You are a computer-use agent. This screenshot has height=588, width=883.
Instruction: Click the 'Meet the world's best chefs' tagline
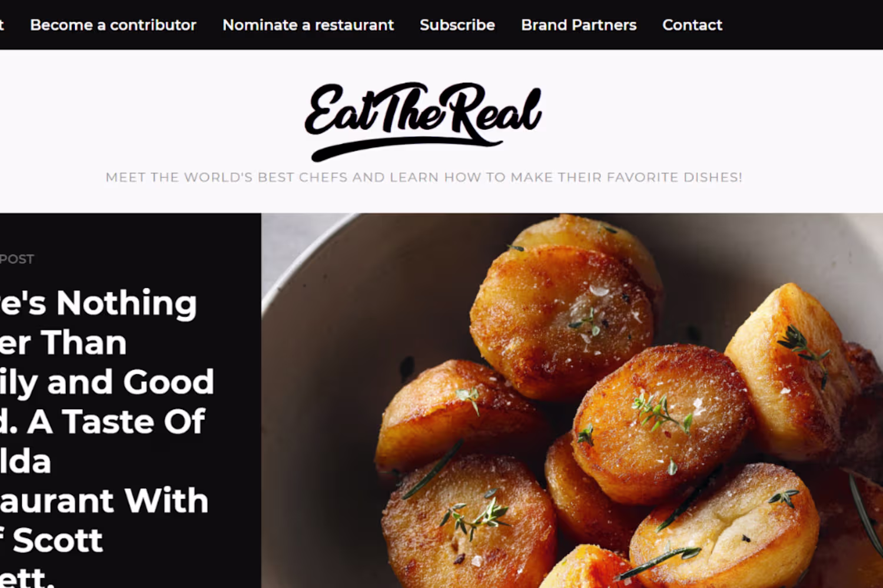[424, 177]
